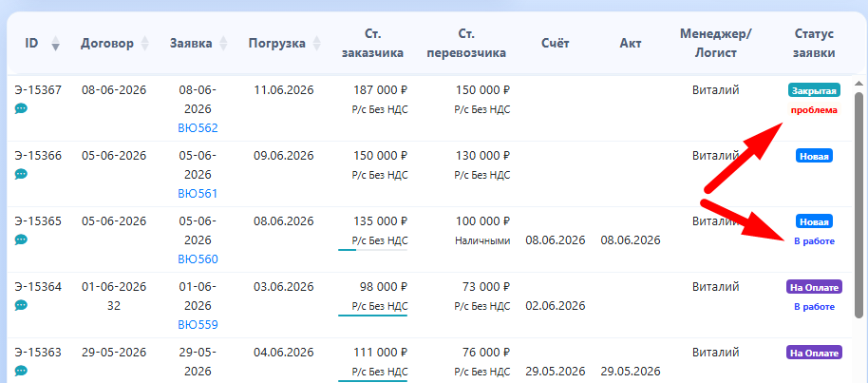This screenshot has height=383, width=868.
Task: Click act date 29.05.2026
Action: tap(631, 372)
